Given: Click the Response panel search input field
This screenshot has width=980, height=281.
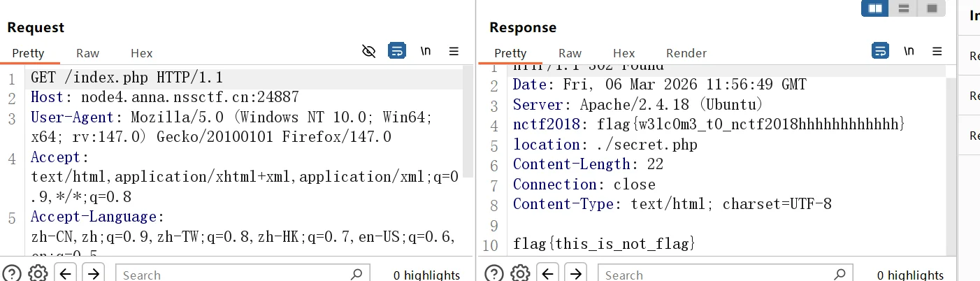Looking at the screenshot, I should (720, 274).
